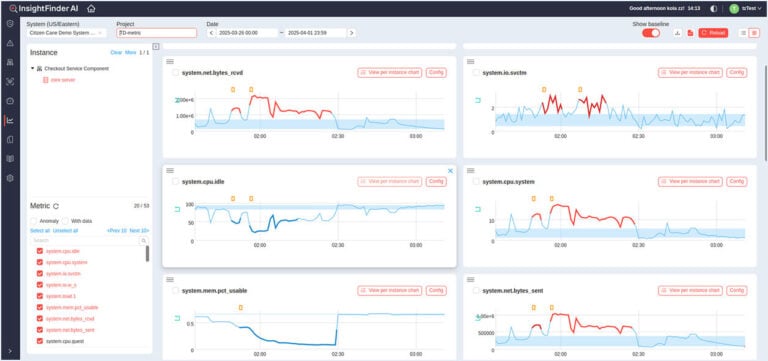Switch to the single-column list layout icon
Image resolution: width=768 pixels, height=361 pixels.
[744, 33]
